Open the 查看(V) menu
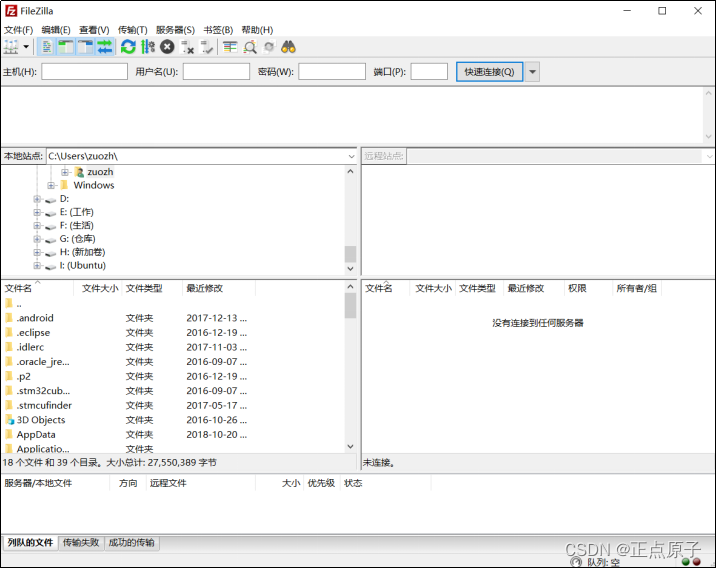Image resolution: width=717 pixels, height=568 pixels. coord(94,30)
